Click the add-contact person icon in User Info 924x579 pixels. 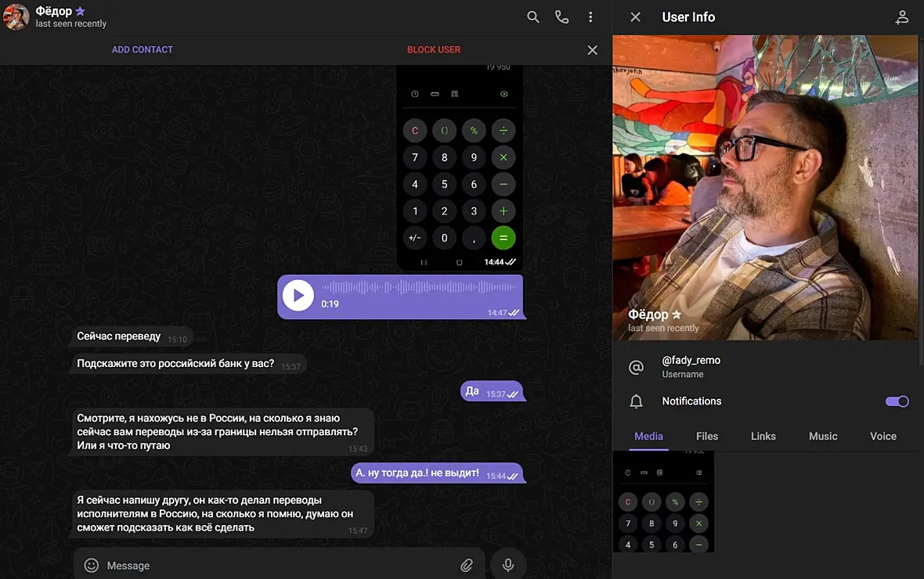click(x=901, y=17)
